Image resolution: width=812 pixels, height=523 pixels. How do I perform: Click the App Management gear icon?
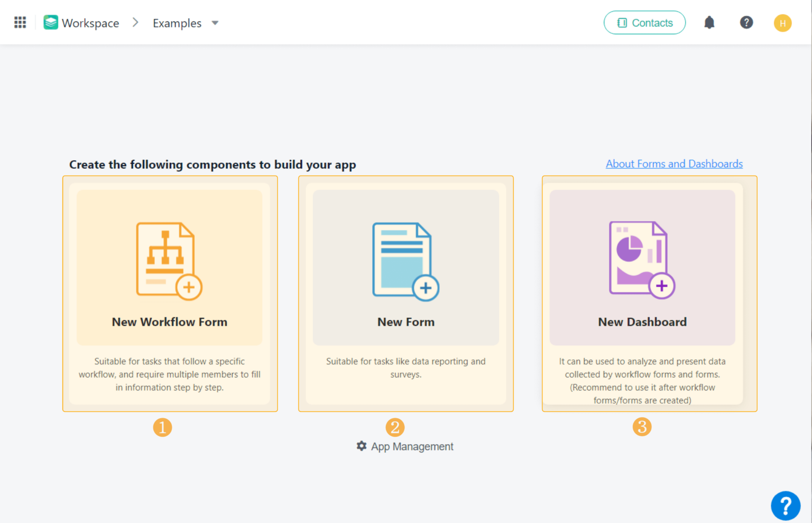click(x=361, y=446)
